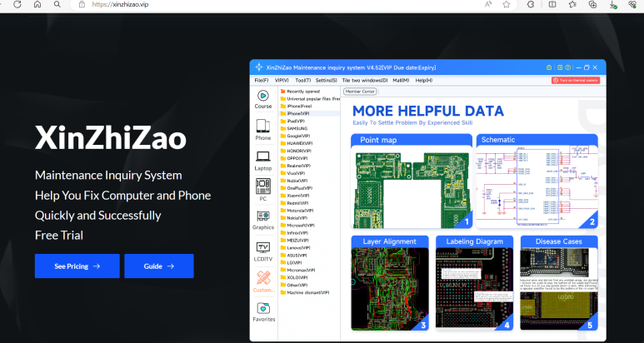Open the Tool(T) menu
Screen dimensions: 644x343
pyautogui.click(x=302, y=81)
